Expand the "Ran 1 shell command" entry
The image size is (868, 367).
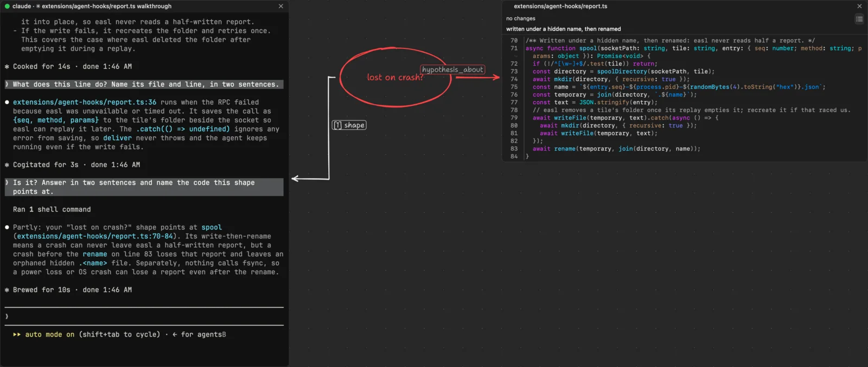pyautogui.click(x=52, y=210)
